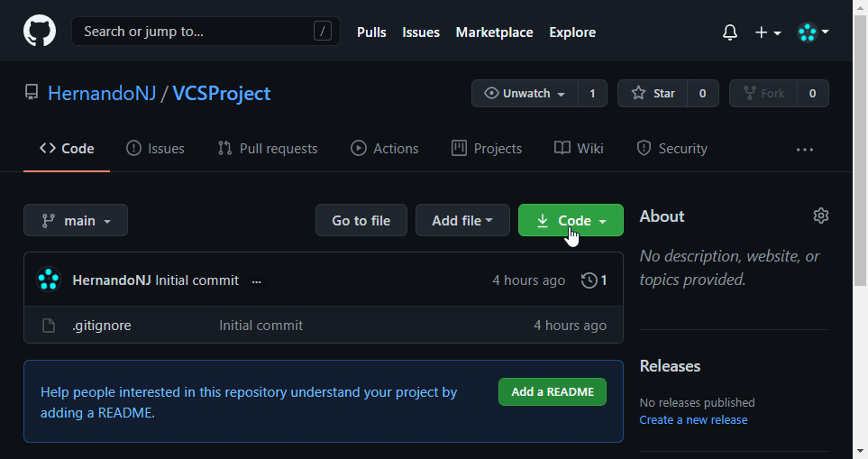Switch to the Issues tab

tap(156, 149)
